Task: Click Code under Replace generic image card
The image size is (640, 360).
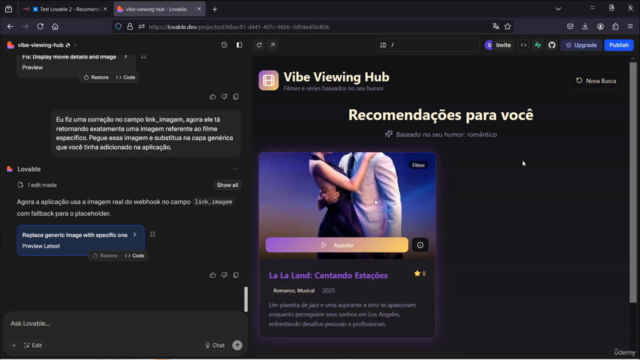Action: pyautogui.click(x=135, y=256)
